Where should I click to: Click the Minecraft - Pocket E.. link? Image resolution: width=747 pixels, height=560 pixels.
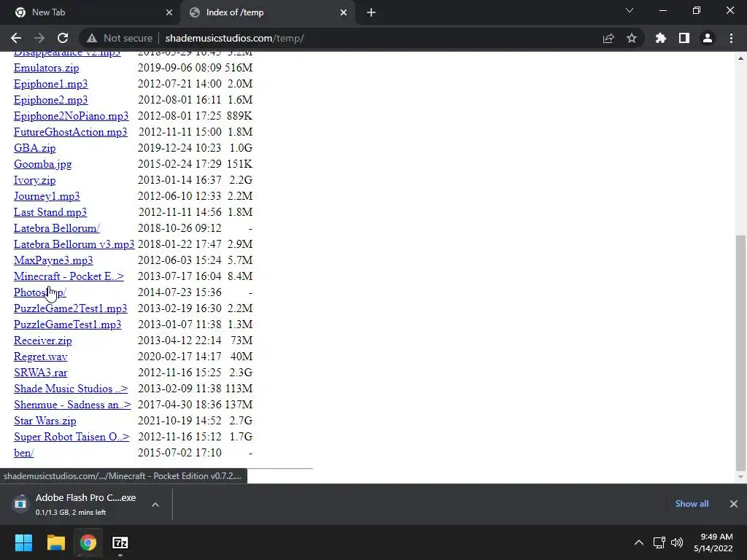click(69, 276)
